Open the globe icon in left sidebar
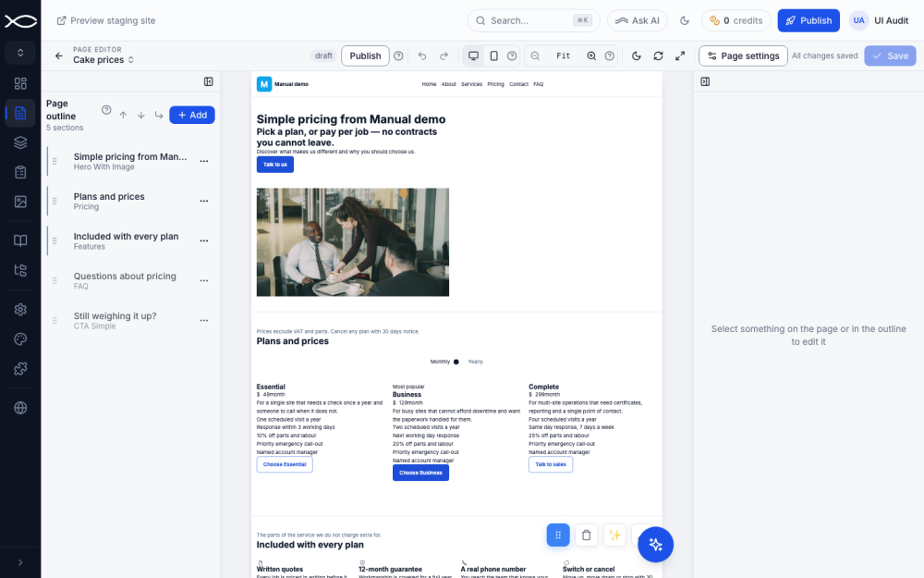Viewport: 924px width, 578px height. tap(20, 408)
